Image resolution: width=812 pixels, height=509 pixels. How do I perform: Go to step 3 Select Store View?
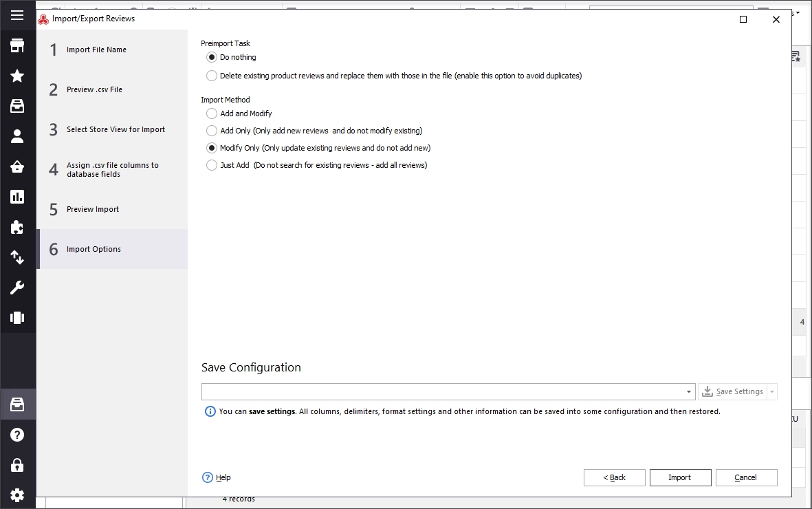pyautogui.click(x=112, y=129)
